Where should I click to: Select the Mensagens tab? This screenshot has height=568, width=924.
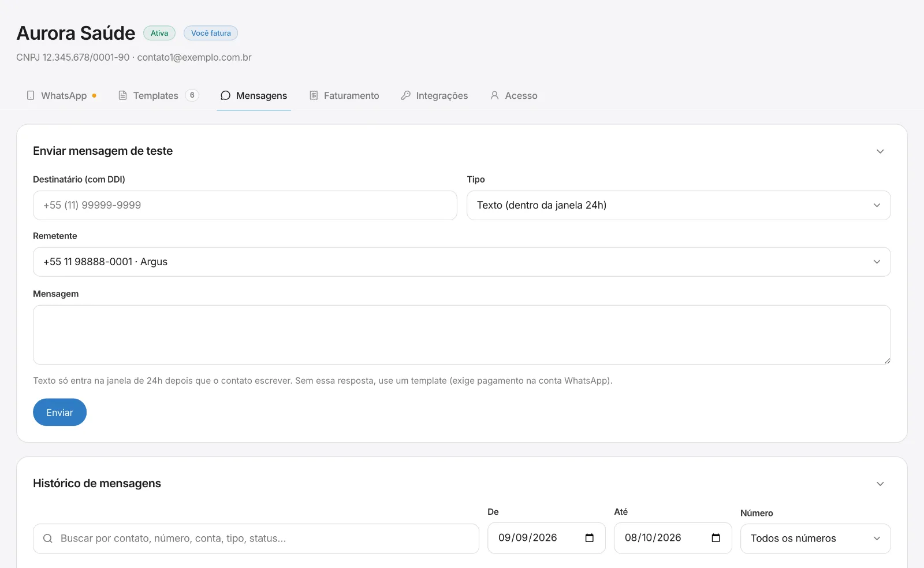coord(254,95)
